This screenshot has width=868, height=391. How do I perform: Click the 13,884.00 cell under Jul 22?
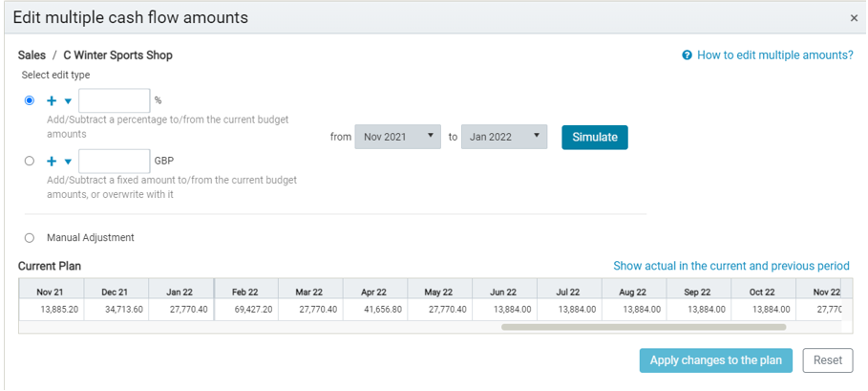(x=569, y=310)
